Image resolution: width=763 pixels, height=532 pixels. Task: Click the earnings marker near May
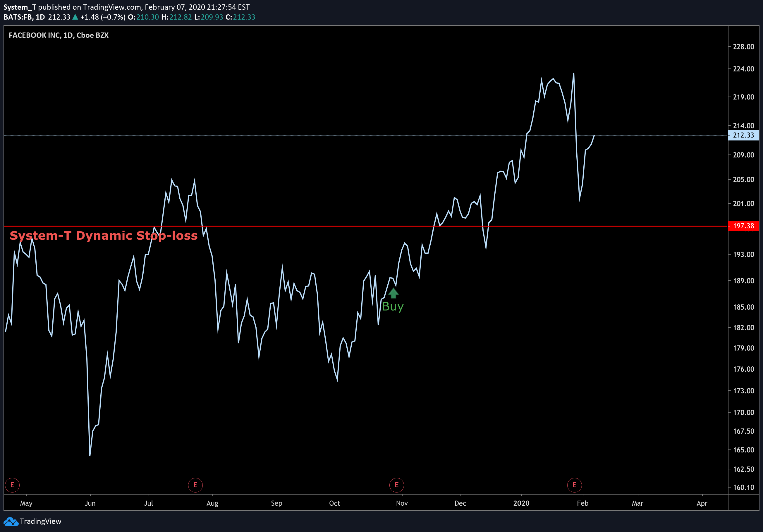[x=12, y=485]
